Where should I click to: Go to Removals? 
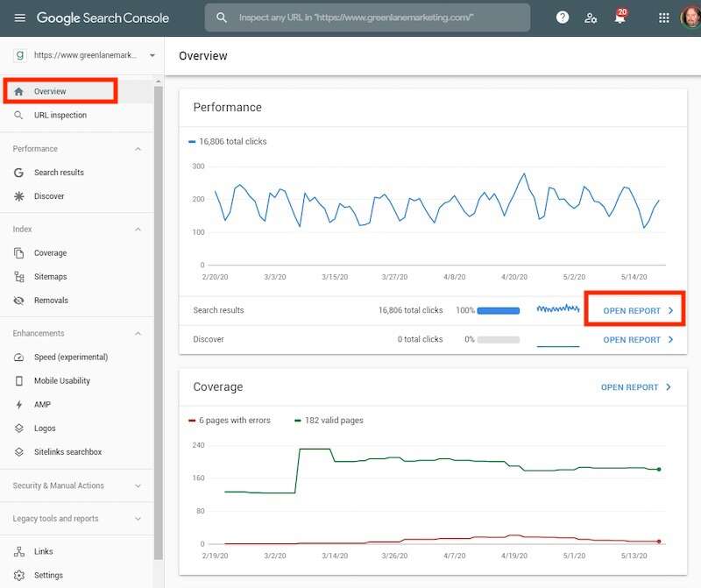click(x=76, y=301)
